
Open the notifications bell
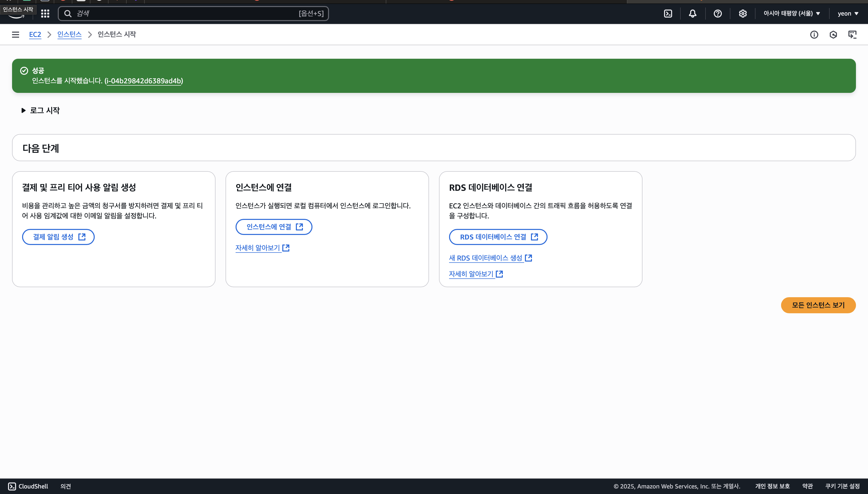coord(692,14)
